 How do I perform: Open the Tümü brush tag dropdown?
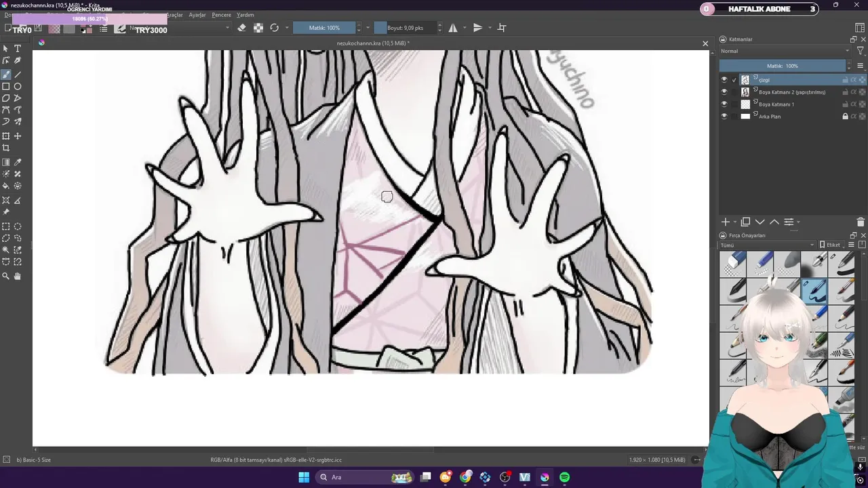767,245
